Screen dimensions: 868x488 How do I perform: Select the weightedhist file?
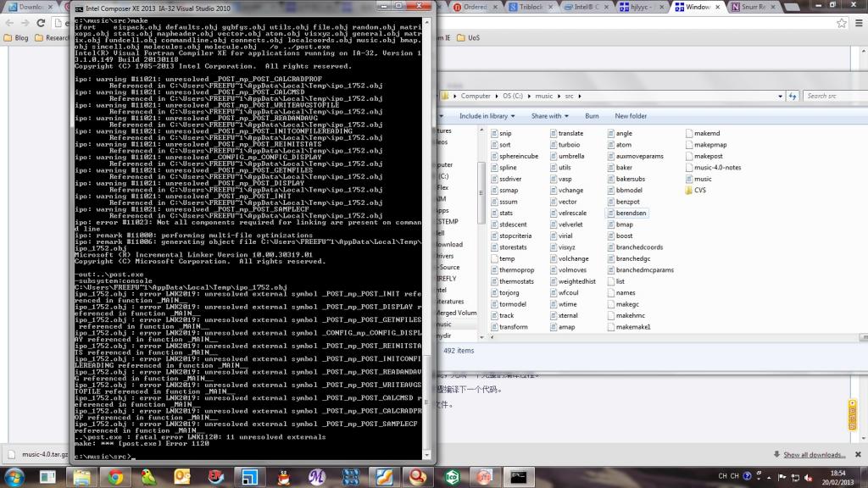coord(573,281)
